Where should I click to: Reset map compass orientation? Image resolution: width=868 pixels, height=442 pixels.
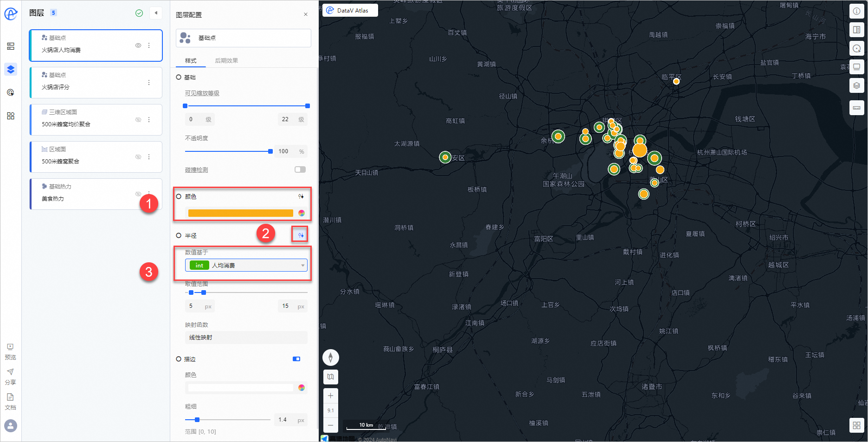click(x=331, y=357)
